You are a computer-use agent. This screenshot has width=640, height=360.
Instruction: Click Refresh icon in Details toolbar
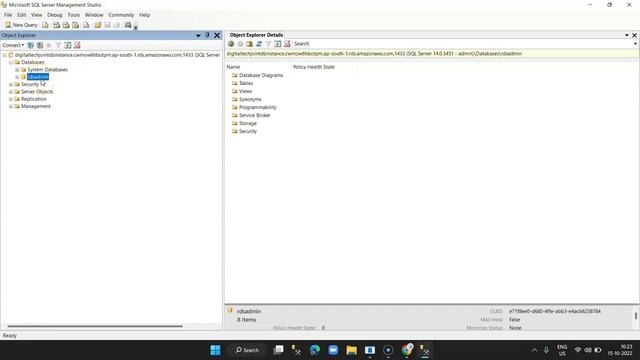pyautogui.click(x=278, y=44)
